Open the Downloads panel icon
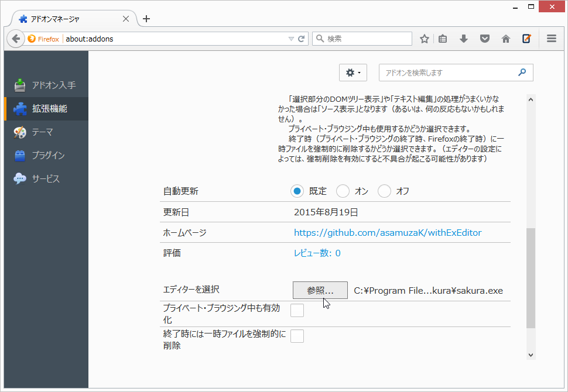568x392 pixels. (x=463, y=38)
